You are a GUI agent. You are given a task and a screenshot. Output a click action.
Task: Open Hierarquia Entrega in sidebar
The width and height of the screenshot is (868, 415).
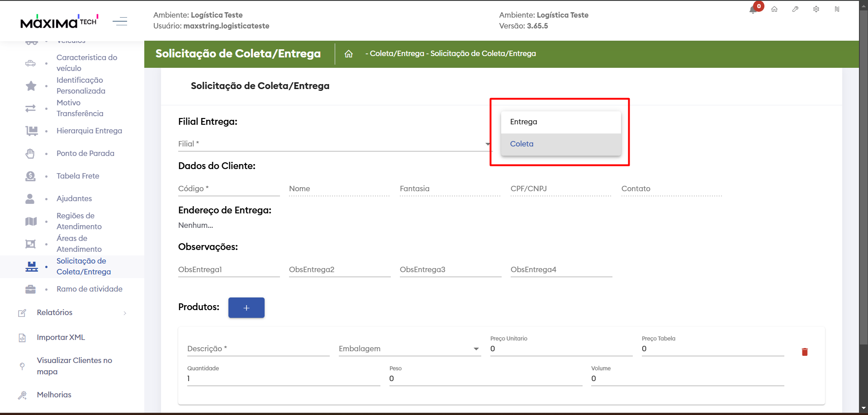pos(89,131)
